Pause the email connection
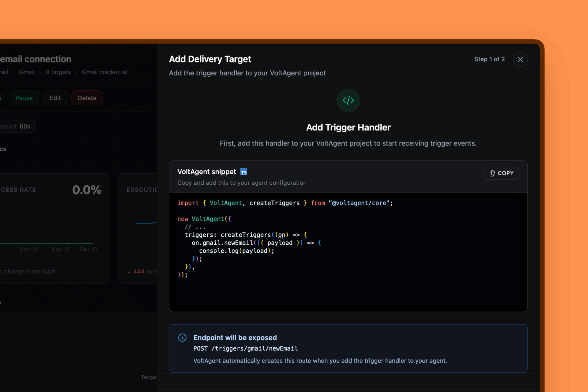The width and height of the screenshot is (588, 392). pyautogui.click(x=24, y=98)
